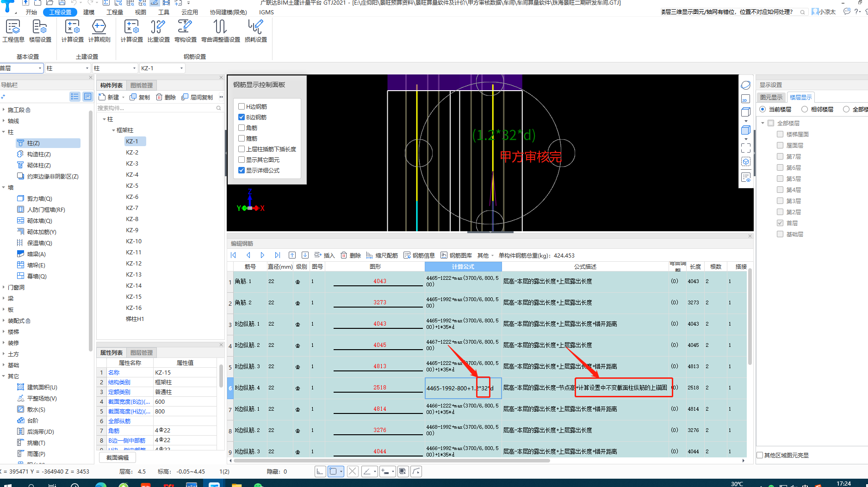868x487 pixels.
Task: Click the fullscreen frame icon
Action: tap(746, 148)
